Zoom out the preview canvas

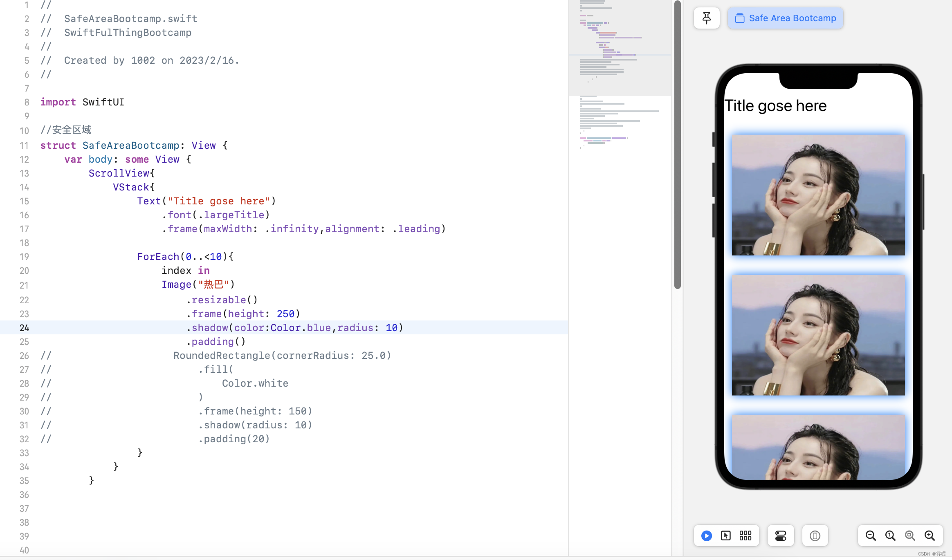click(x=871, y=535)
